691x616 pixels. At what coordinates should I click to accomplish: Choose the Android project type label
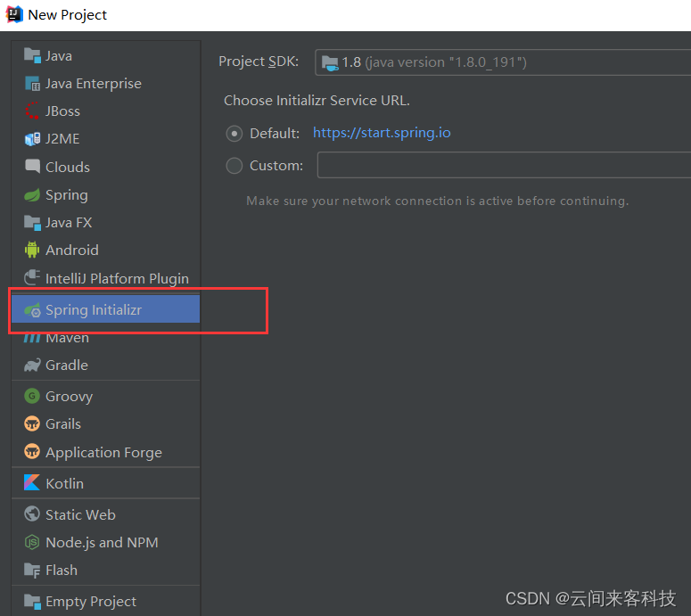[72, 251]
